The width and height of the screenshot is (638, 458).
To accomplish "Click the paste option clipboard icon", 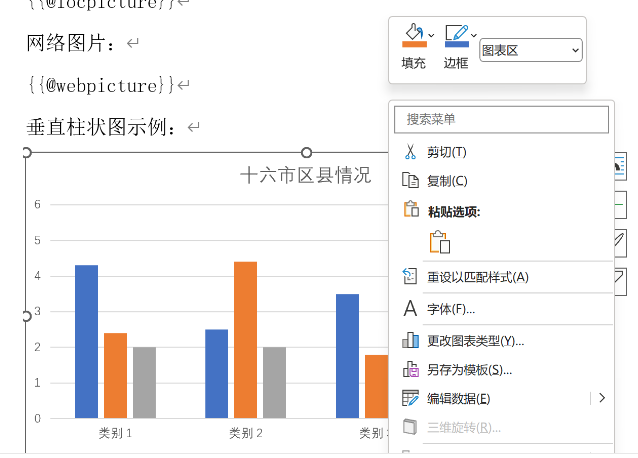I will pos(440,242).
